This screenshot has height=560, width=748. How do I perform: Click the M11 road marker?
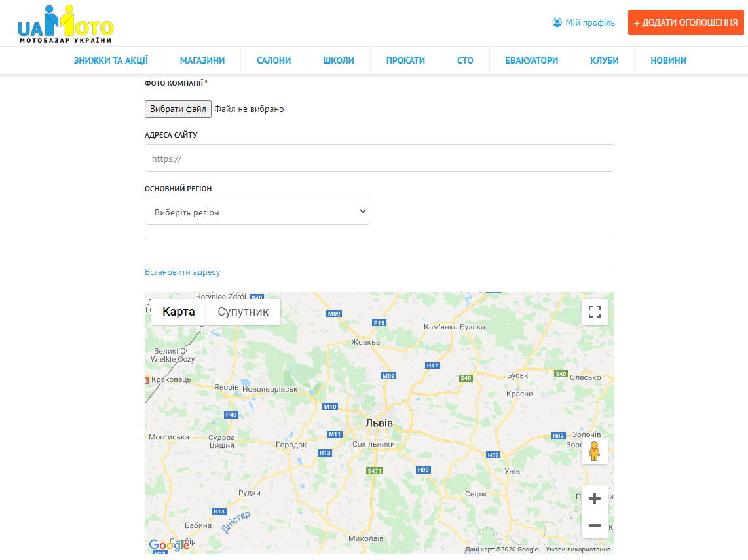(335, 434)
